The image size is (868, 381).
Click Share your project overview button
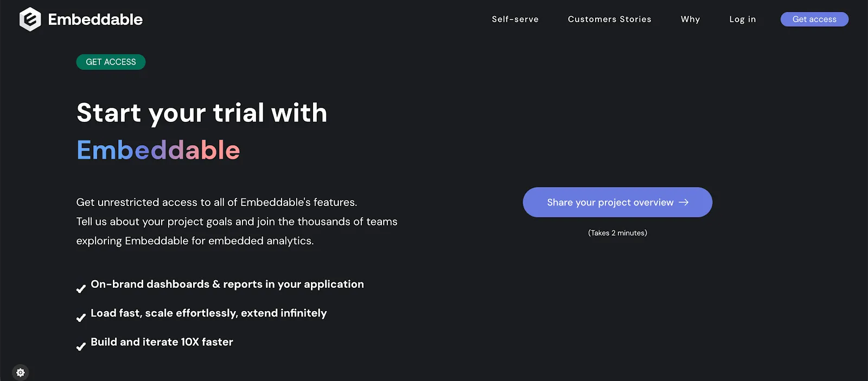point(617,202)
